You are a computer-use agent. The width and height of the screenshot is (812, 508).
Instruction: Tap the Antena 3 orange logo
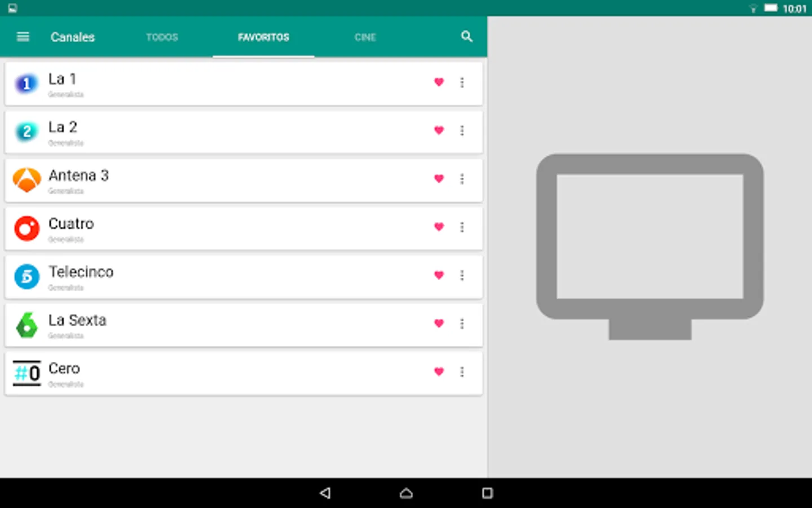pyautogui.click(x=27, y=180)
